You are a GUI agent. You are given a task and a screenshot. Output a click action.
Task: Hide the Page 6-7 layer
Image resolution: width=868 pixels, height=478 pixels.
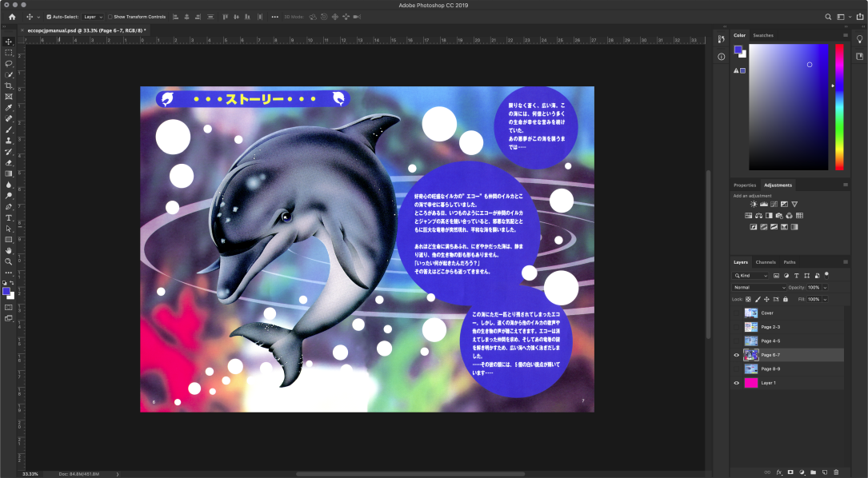(737, 355)
